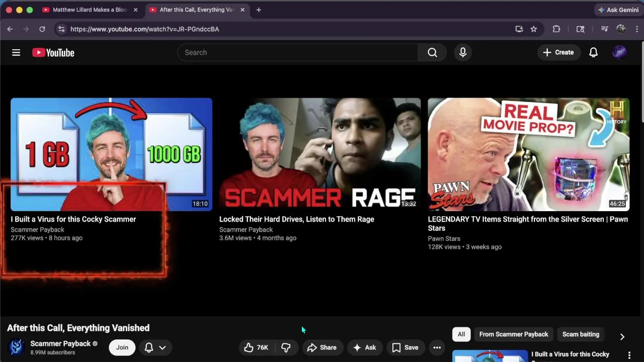Close the Matthew Lillard tab
This screenshot has width=644, height=362.
point(135,10)
